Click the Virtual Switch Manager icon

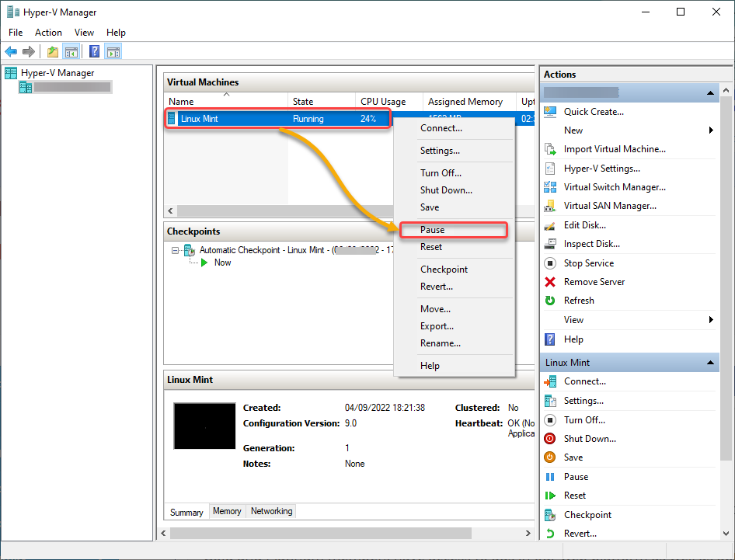pyautogui.click(x=550, y=187)
